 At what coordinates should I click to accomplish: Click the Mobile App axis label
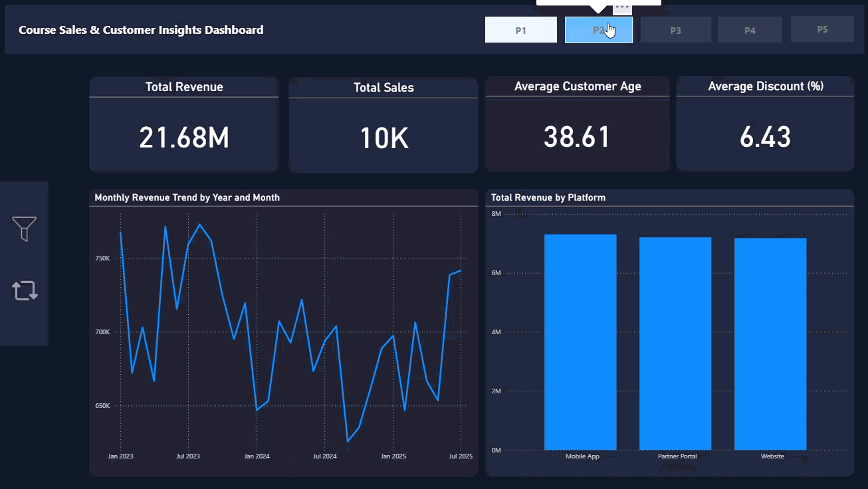coord(582,456)
